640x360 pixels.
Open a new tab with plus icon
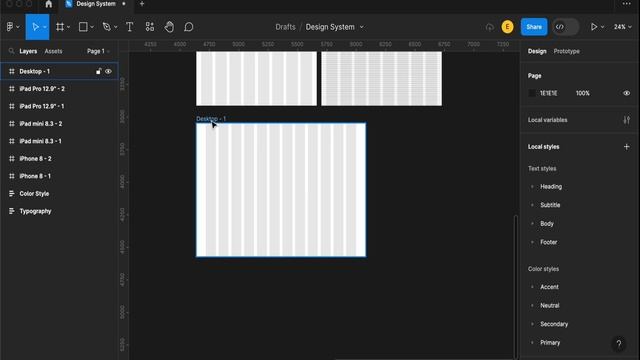coord(142,4)
